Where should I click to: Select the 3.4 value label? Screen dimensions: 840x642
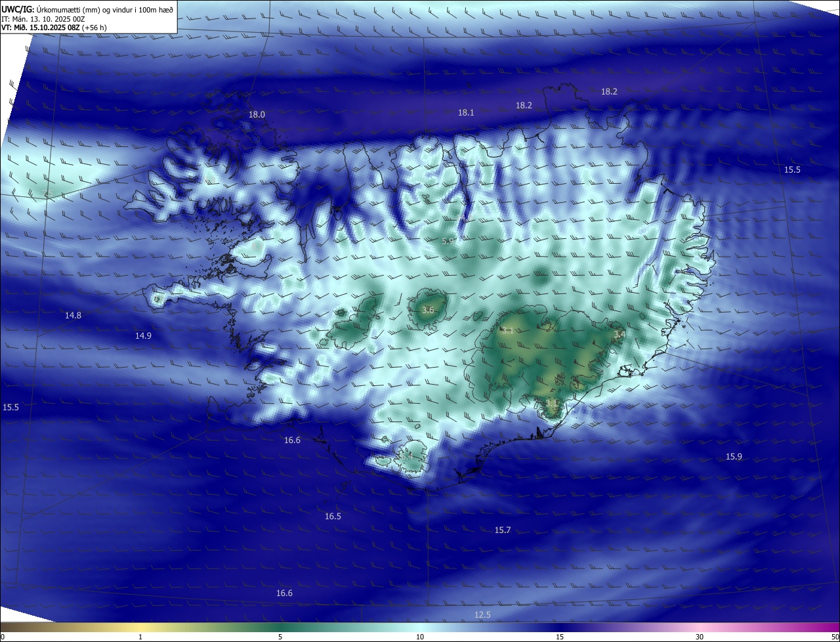coord(619,335)
